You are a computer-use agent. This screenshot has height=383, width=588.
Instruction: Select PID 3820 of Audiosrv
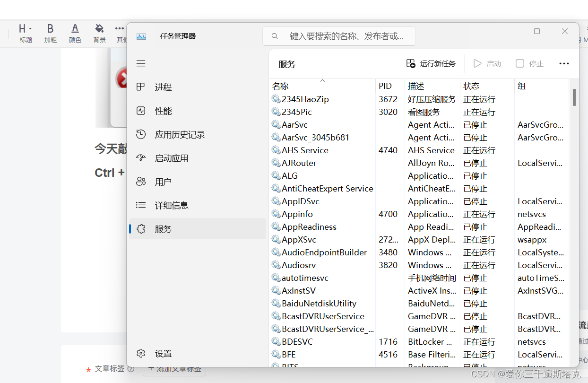tap(388, 265)
